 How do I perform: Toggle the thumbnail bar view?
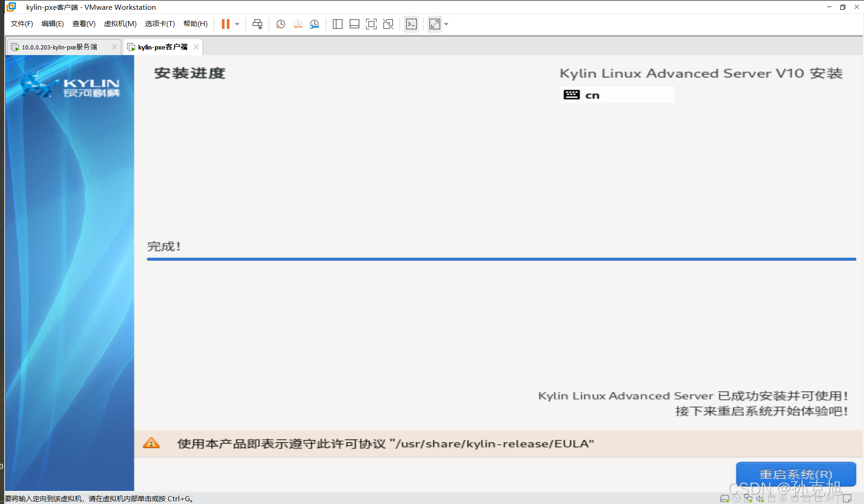[354, 24]
